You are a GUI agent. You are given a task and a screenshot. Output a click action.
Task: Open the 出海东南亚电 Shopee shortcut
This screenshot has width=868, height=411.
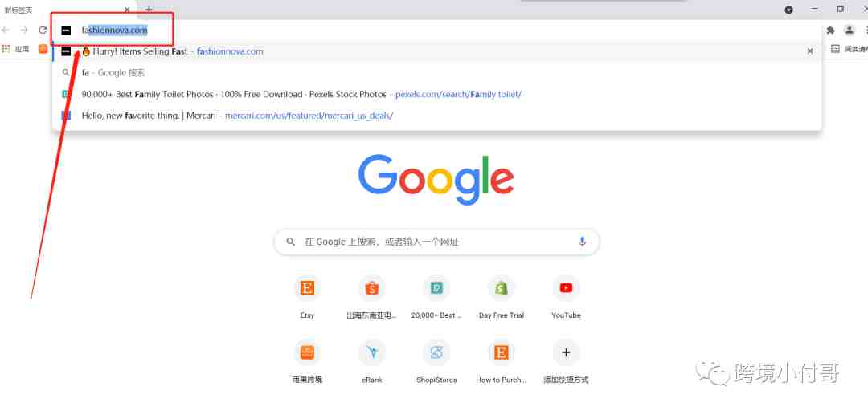click(371, 298)
